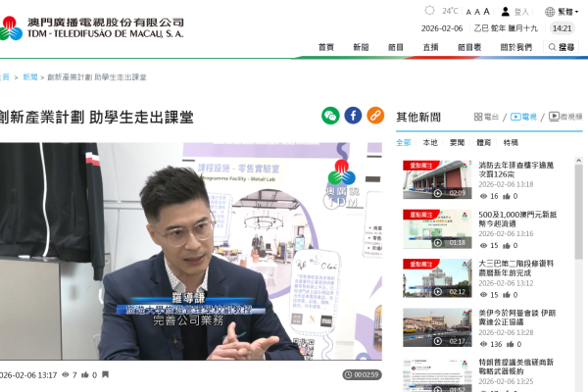
Task: Click the user login icon
Action: (506, 11)
